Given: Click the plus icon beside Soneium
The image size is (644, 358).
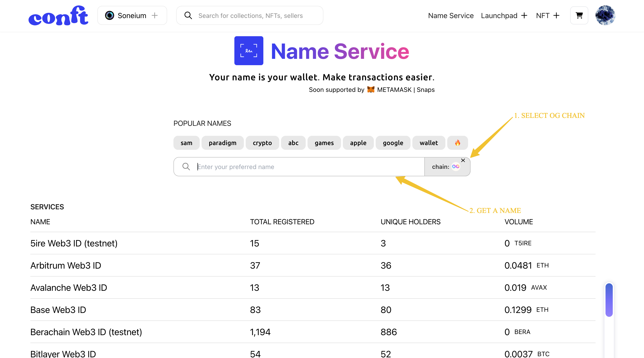Looking at the screenshot, I should coord(155,15).
